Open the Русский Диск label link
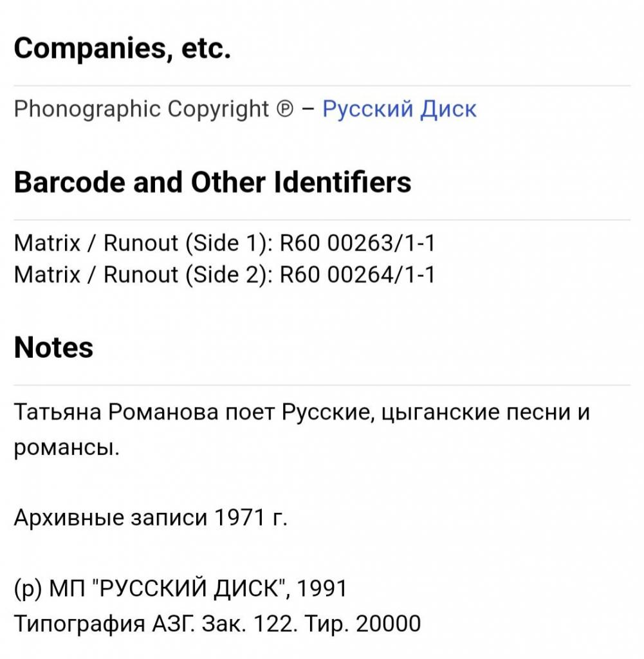This screenshot has width=644, height=659. pos(399,109)
